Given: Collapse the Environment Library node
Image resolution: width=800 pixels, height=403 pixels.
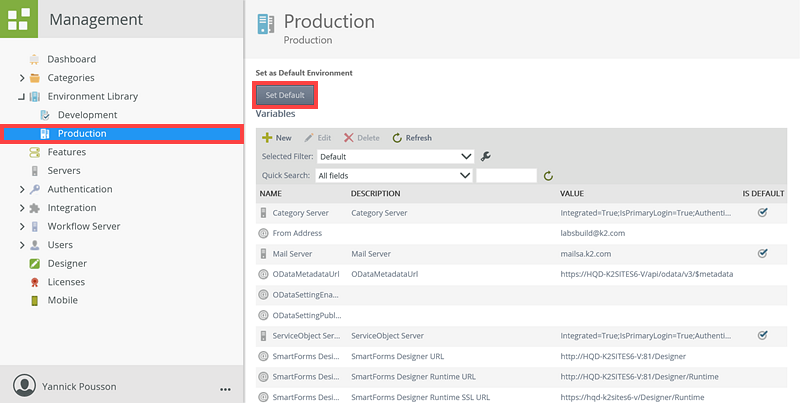Looking at the screenshot, I should 22,97.
